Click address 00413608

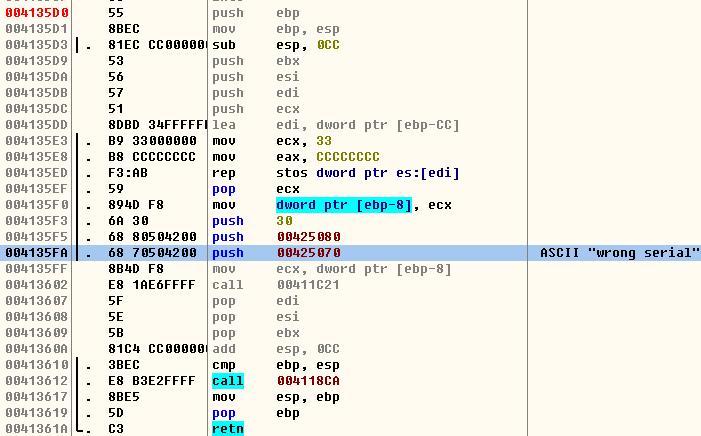[37, 317]
